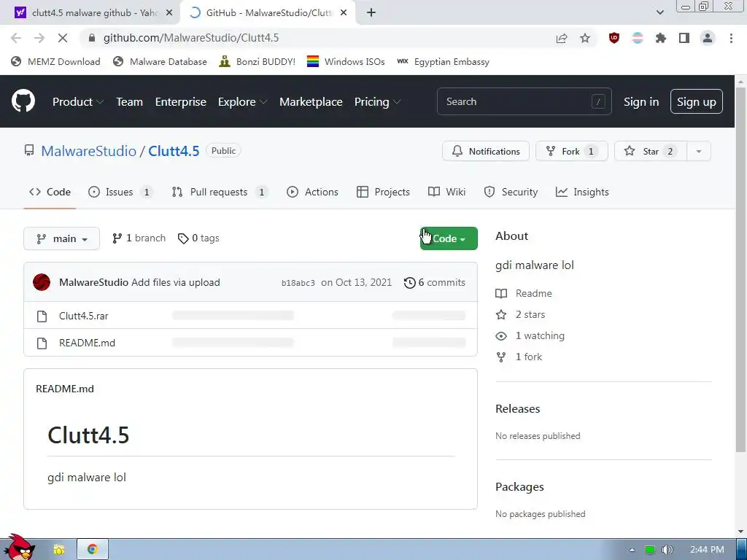
Task: Open the MEMZ Download bookmark
Action: point(55,61)
